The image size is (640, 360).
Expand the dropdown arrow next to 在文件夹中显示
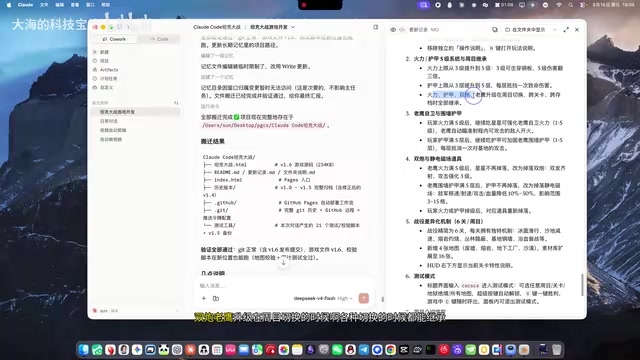click(554, 30)
